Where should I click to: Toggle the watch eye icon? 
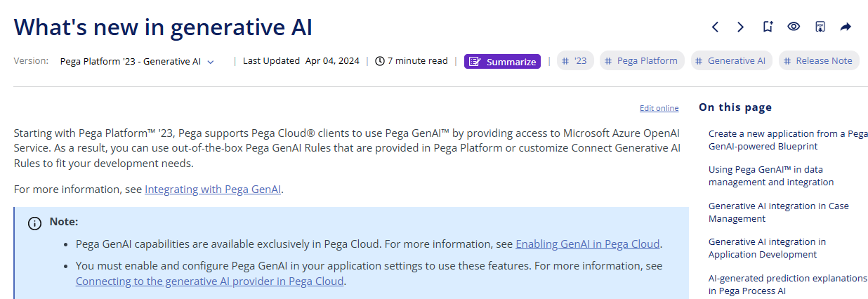tap(794, 27)
